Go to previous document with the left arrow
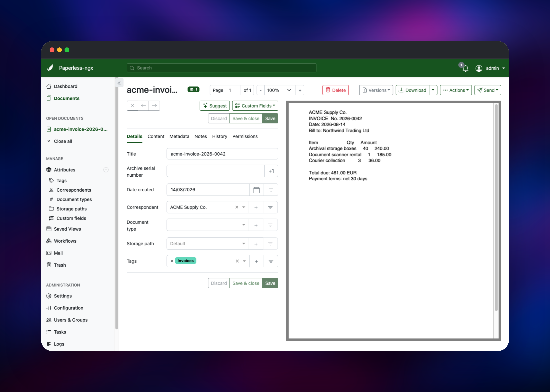The image size is (550, 392). tap(143, 105)
